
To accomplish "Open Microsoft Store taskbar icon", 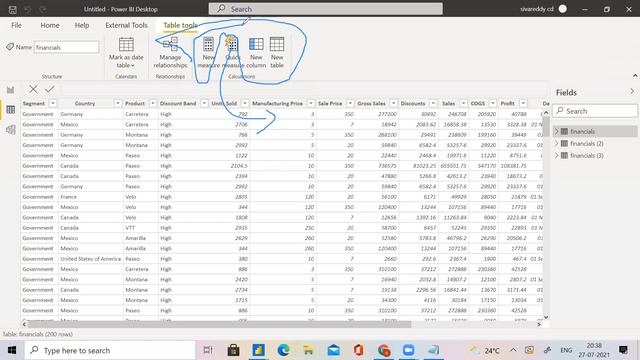I will coord(233,350).
